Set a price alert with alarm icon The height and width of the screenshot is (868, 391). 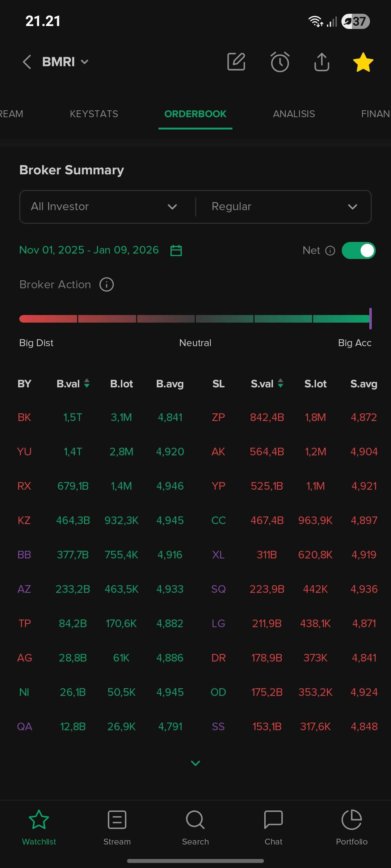tap(280, 62)
